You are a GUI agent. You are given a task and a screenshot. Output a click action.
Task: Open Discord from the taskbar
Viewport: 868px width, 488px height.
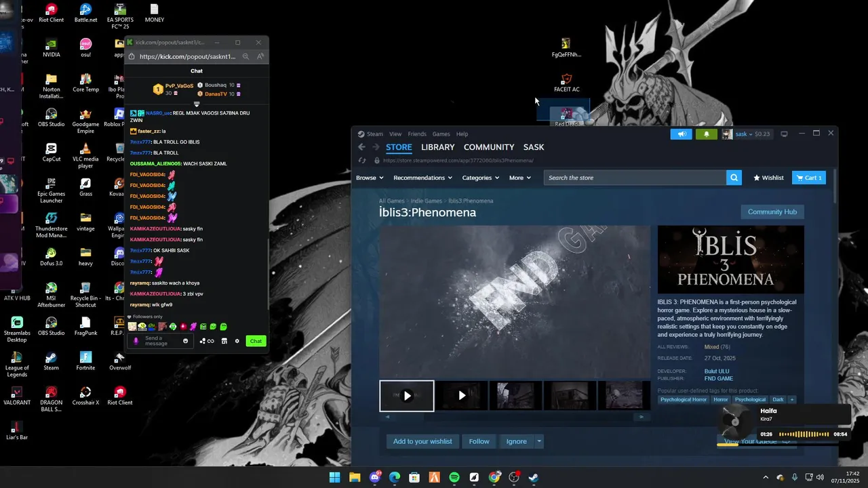(x=375, y=477)
